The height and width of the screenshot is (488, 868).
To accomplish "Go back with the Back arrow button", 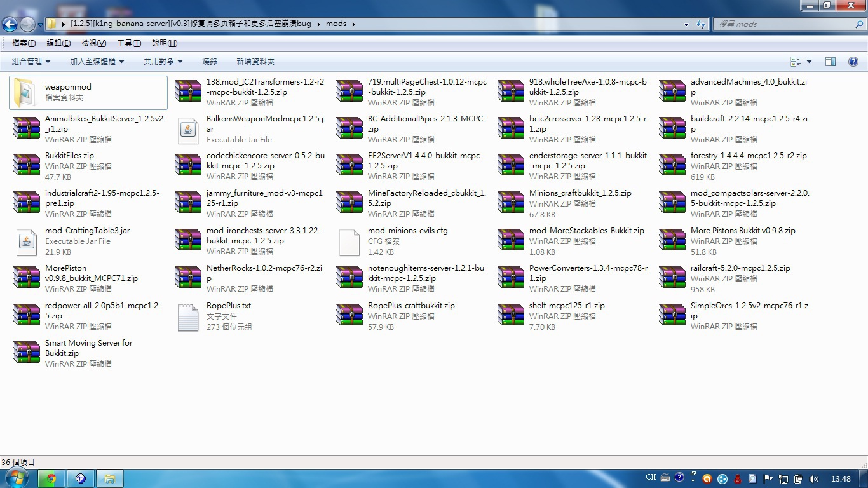I will click(x=10, y=24).
